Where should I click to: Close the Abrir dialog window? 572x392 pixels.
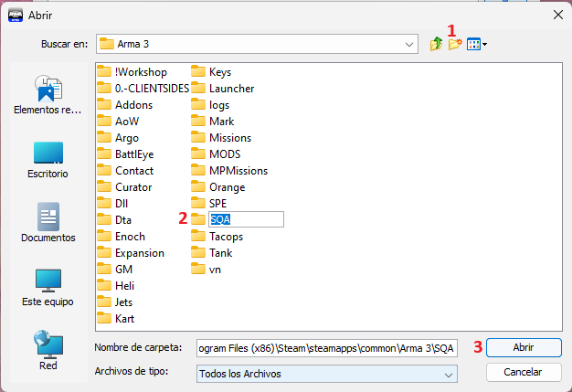[558, 15]
